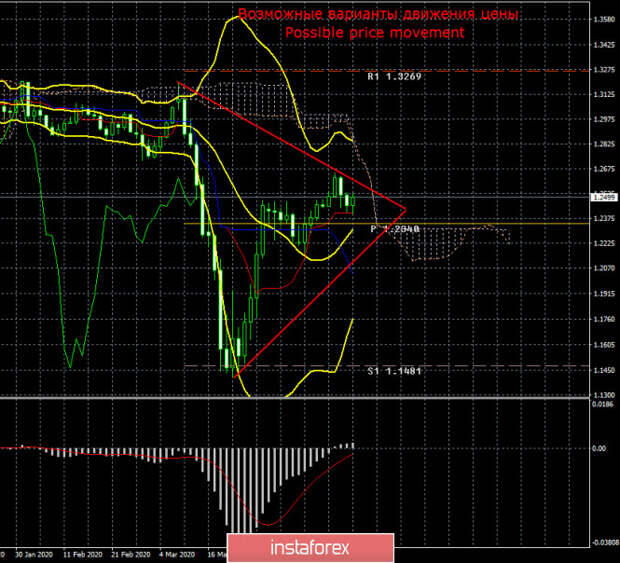
Task: Click the 1.2225 price axis value
Action: 604,243
